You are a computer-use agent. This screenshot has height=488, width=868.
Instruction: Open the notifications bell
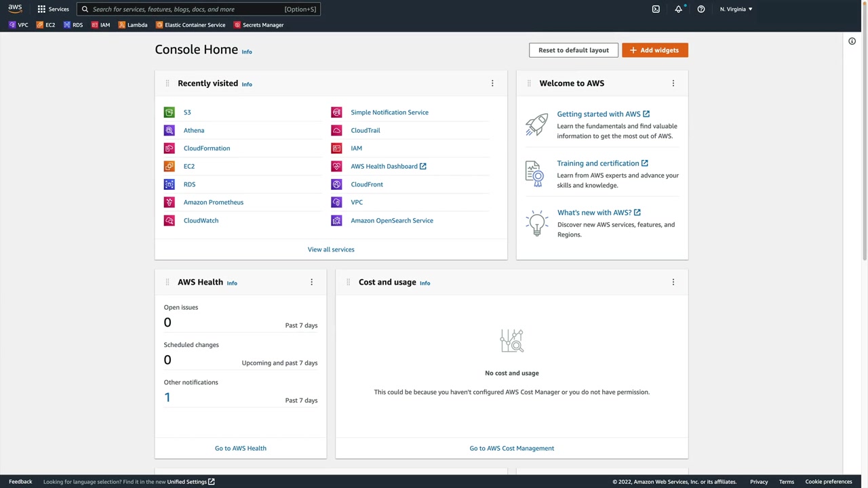tap(678, 9)
